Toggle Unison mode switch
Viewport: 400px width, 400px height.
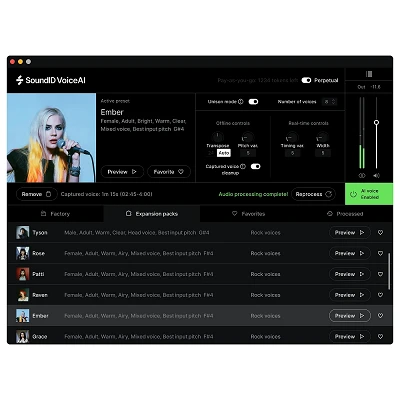tap(253, 102)
